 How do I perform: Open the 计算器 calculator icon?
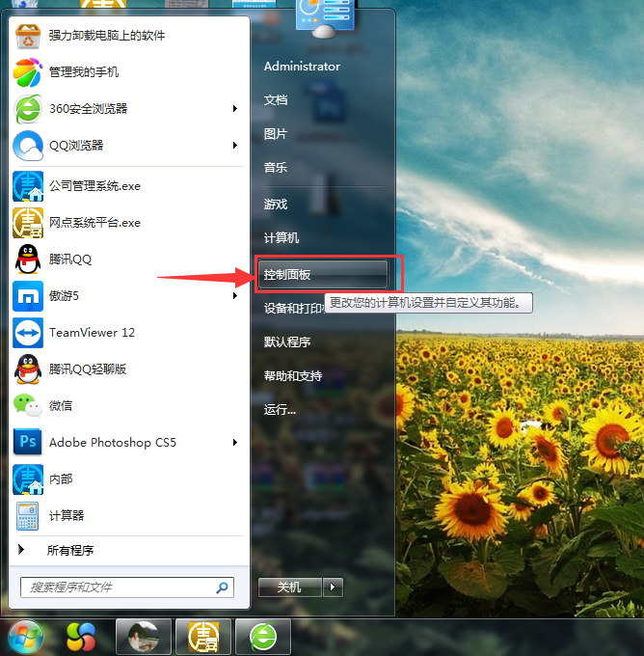(28, 516)
